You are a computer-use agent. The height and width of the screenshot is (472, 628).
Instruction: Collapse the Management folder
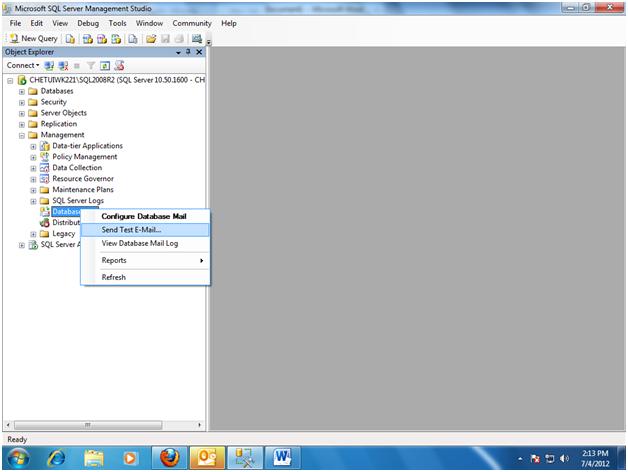[x=22, y=136]
